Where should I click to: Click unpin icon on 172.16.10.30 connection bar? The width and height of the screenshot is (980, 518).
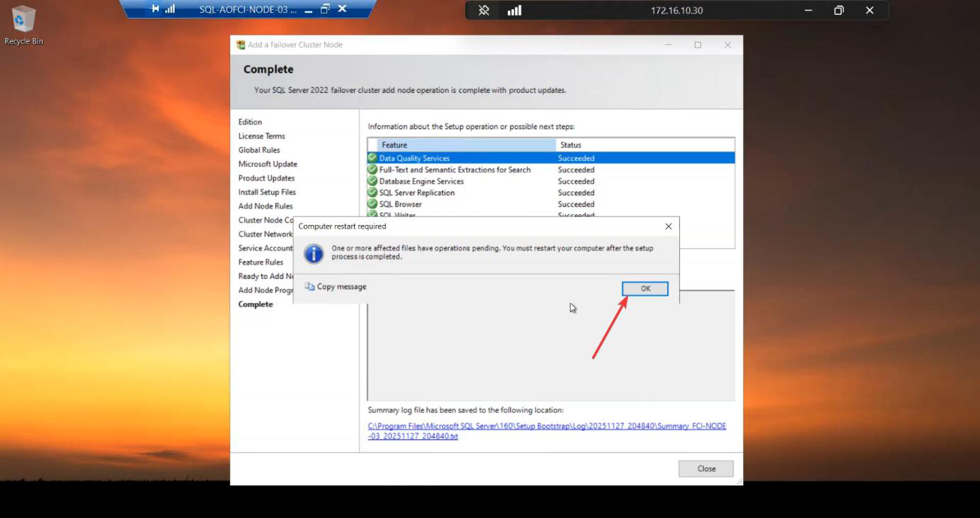tap(484, 11)
